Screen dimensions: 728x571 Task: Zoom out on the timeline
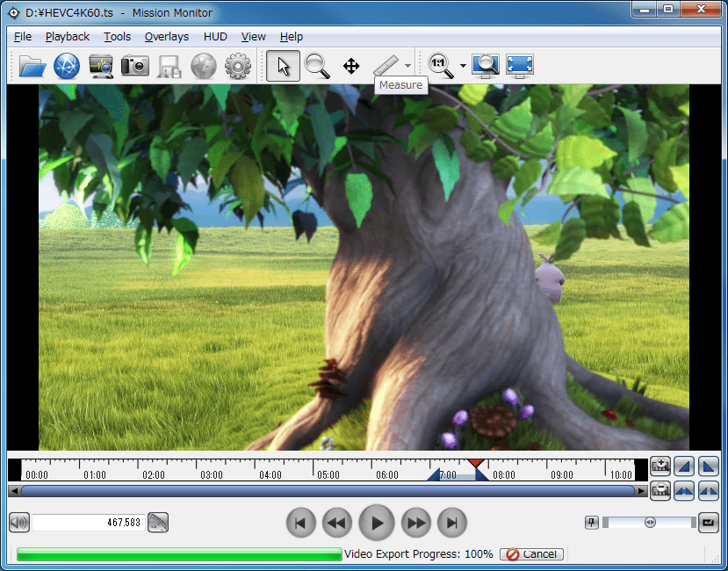(660, 491)
